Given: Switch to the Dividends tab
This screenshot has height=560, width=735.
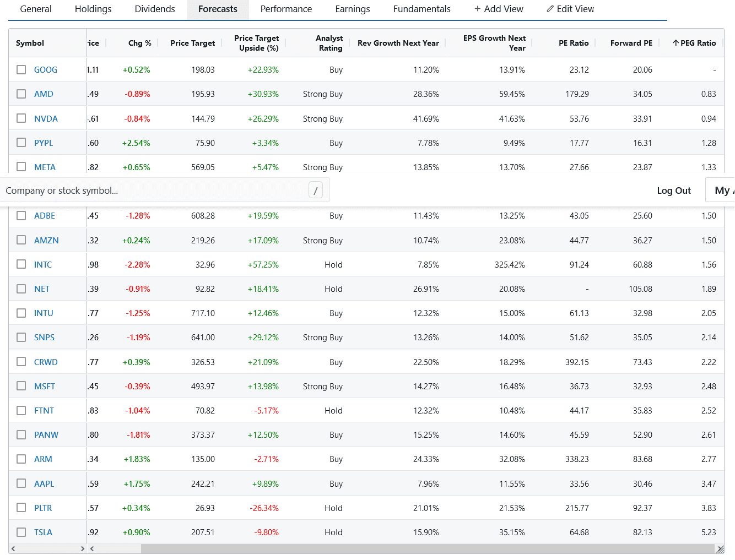Looking at the screenshot, I should tap(155, 9).
